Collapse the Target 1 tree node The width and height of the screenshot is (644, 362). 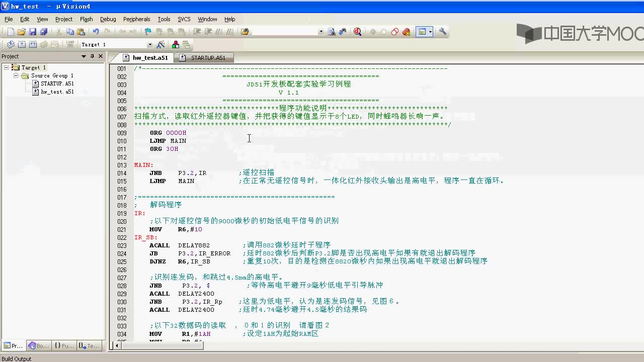7,67
